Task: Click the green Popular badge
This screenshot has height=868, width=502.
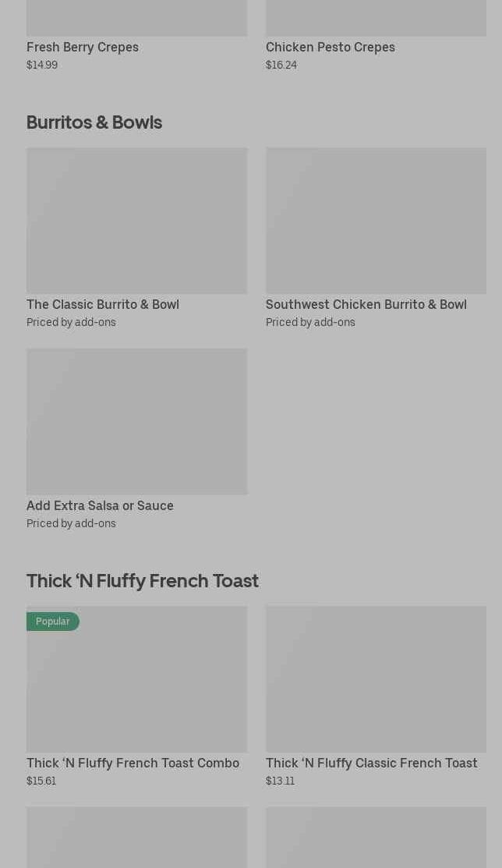Action: click(53, 622)
